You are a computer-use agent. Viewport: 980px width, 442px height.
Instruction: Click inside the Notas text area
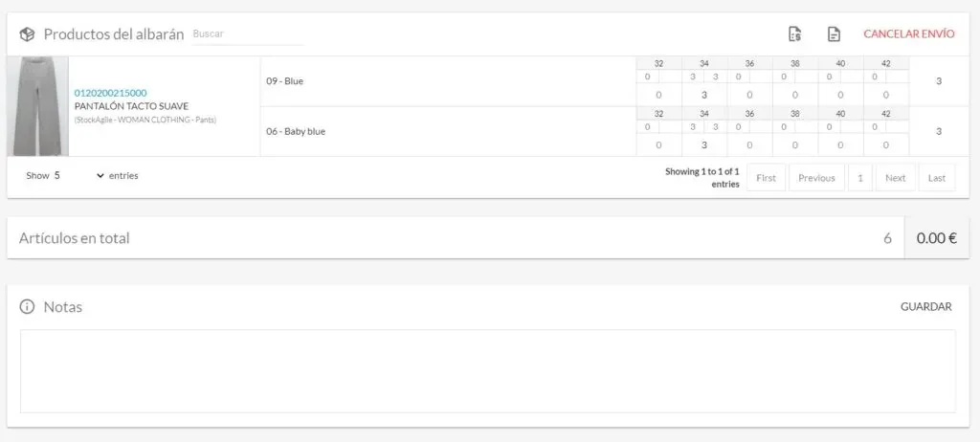487,371
